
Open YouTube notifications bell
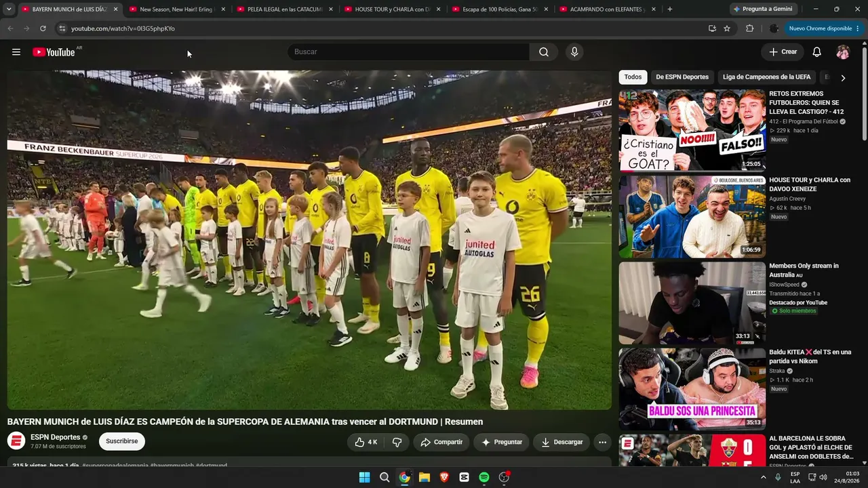pos(816,52)
